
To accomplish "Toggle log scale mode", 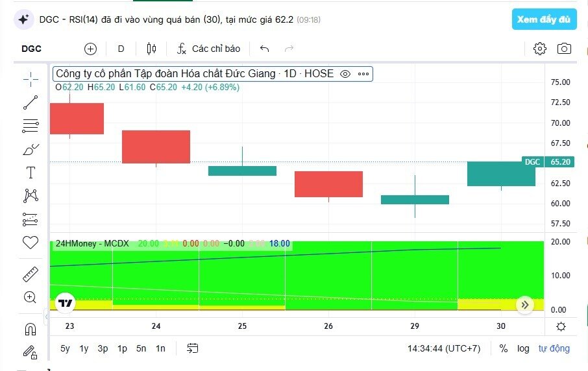I will 523,348.
